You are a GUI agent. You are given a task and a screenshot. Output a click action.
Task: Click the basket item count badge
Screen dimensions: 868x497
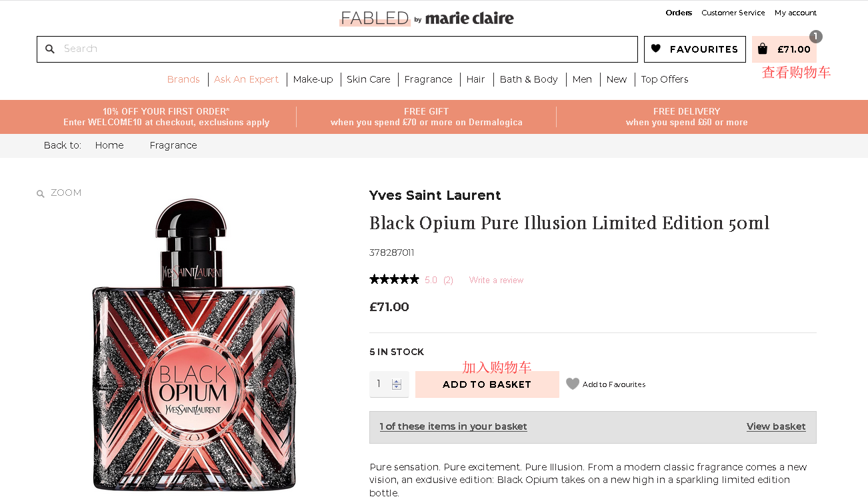[x=815, y=37]
